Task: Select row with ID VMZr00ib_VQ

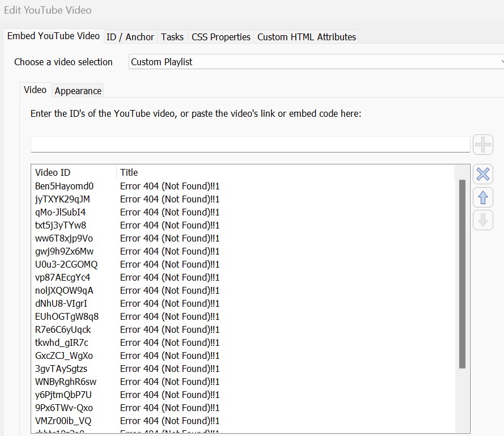Action: (x=243, y=421)
